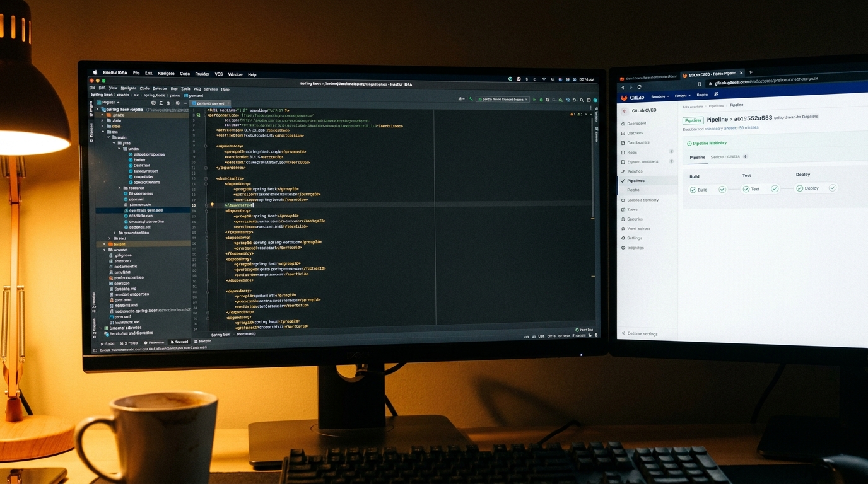Run the project using the green Run icon
This screenshot has width=868, height=484.
[x=534, y=100]
